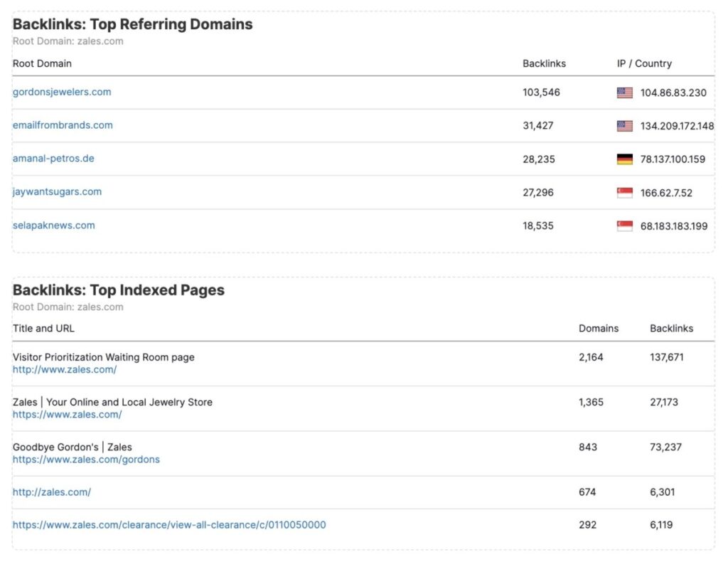Select IP address 134.209.172.148

[x=678, y=126]
